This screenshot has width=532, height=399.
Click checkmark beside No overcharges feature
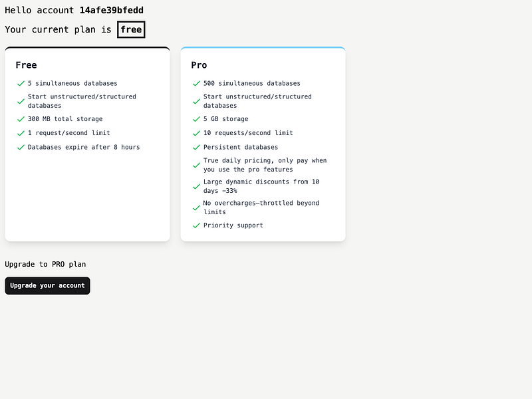point(196,207)
